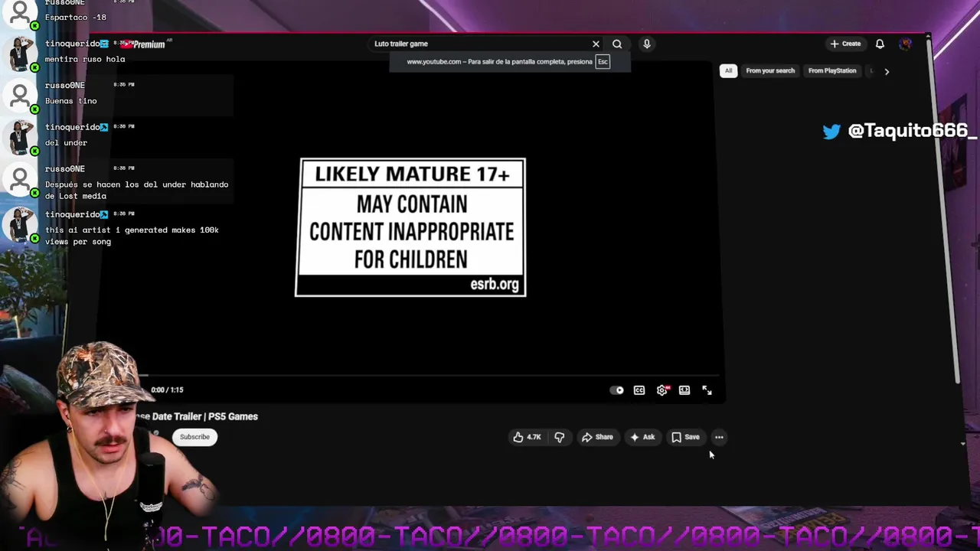980x551 pixels.
Task: Click chat message 'Buenas tino'
Action: 70,101
